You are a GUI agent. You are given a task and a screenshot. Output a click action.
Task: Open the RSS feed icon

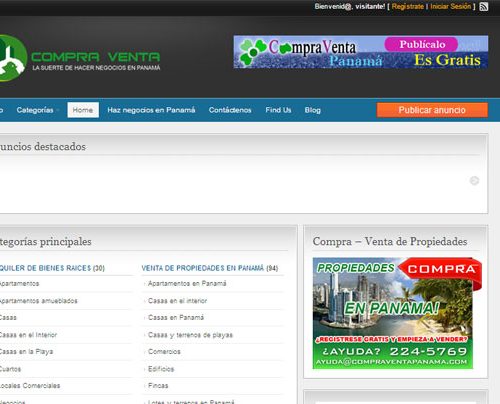click(484, 7)
